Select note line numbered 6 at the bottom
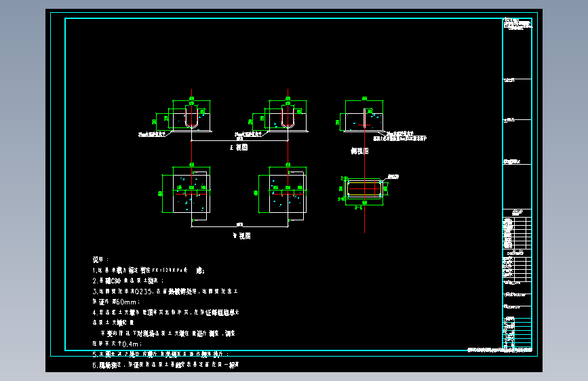Screen dimensions: 588x381 tap(165, 365)
